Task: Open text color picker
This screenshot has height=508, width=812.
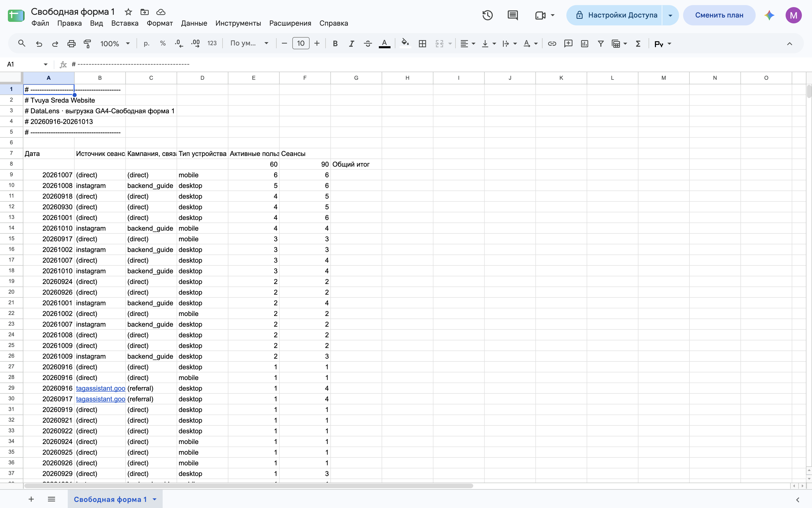Action: pyautogui.click(x=384, y=44)
